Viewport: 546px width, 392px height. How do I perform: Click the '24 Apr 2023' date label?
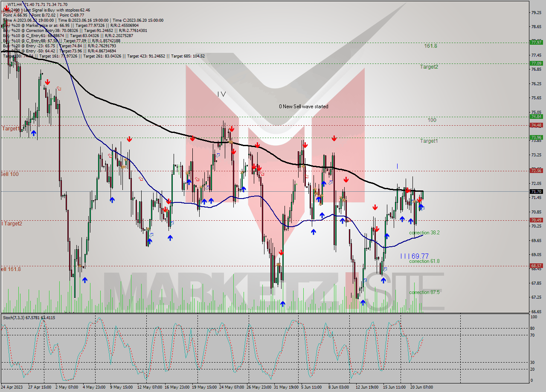tap(12, 387)
